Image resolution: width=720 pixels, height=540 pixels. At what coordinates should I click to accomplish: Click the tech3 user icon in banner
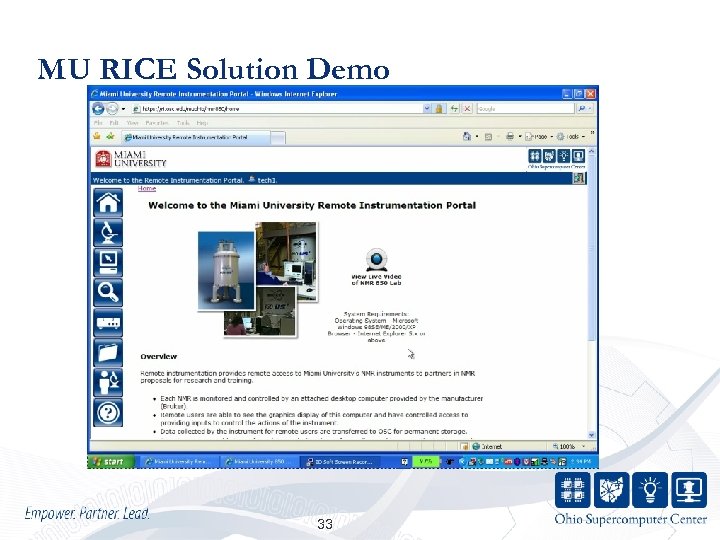pos(252,180)
